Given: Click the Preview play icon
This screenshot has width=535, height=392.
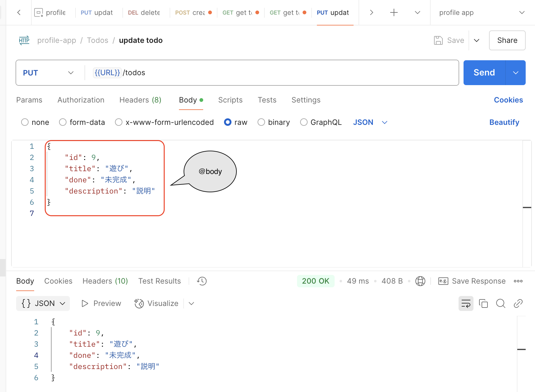Looking at the screenshot, I should [85, 303].
